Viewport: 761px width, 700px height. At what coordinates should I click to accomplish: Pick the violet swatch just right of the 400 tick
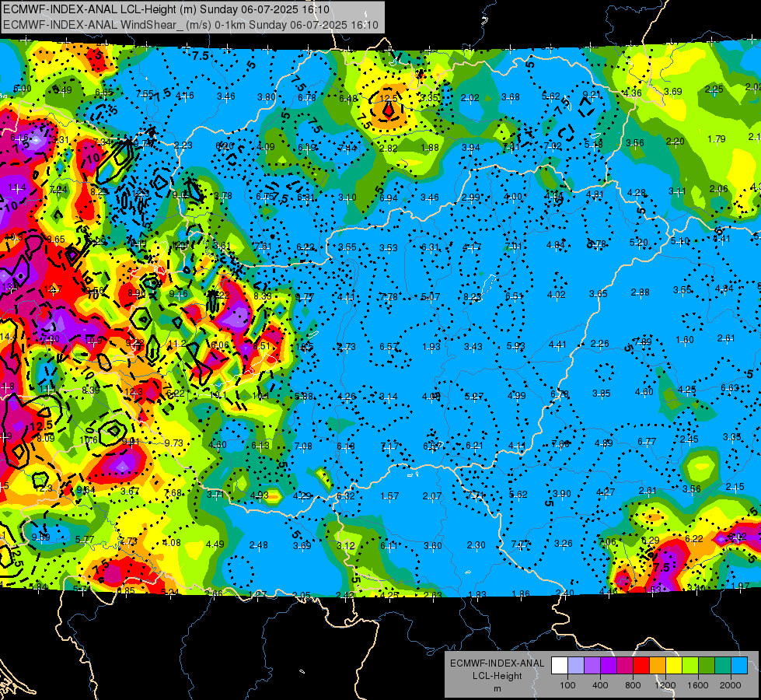[609, 666]
